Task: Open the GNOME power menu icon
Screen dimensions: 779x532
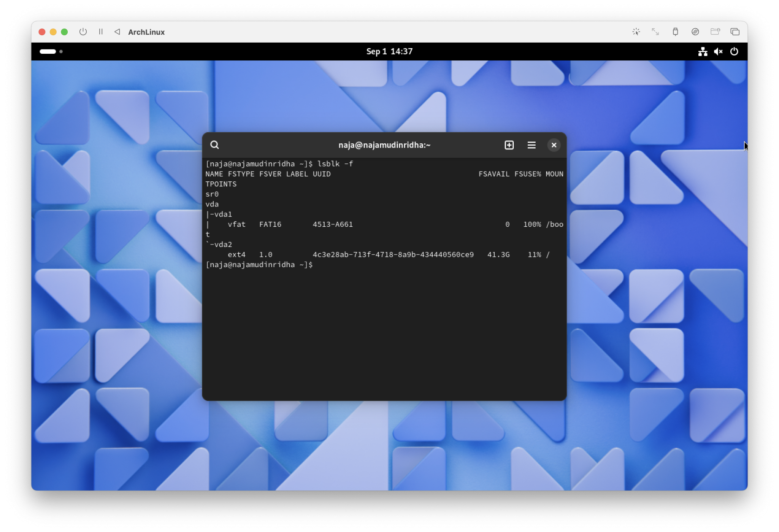Action: (734, 51)
